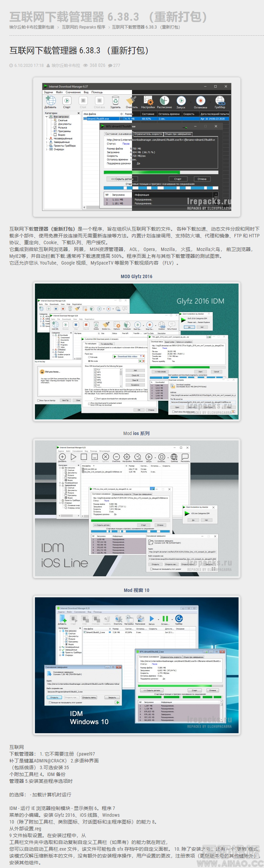The image size is (264, 868).
Task: Open the Скачивание menu in IDM 6.37
Action: [73, 92]
